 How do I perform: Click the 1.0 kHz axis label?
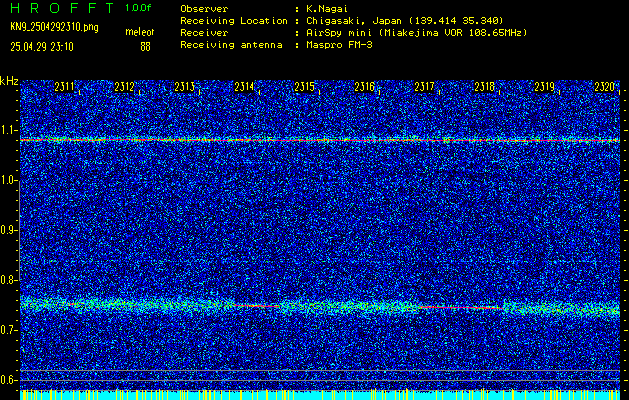pyautogui.click(x=8, y=180)
